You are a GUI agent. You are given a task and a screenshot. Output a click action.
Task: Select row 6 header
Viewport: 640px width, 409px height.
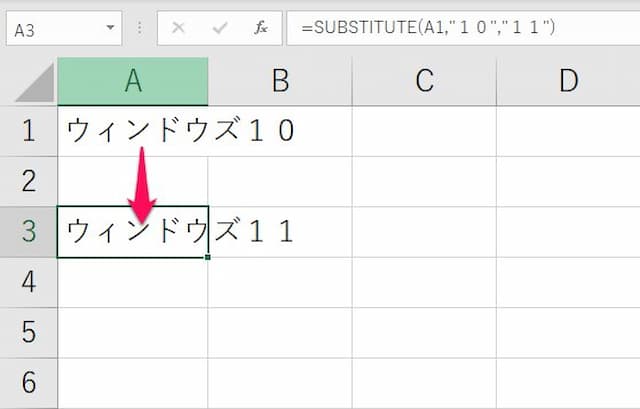tap(28, 383)
